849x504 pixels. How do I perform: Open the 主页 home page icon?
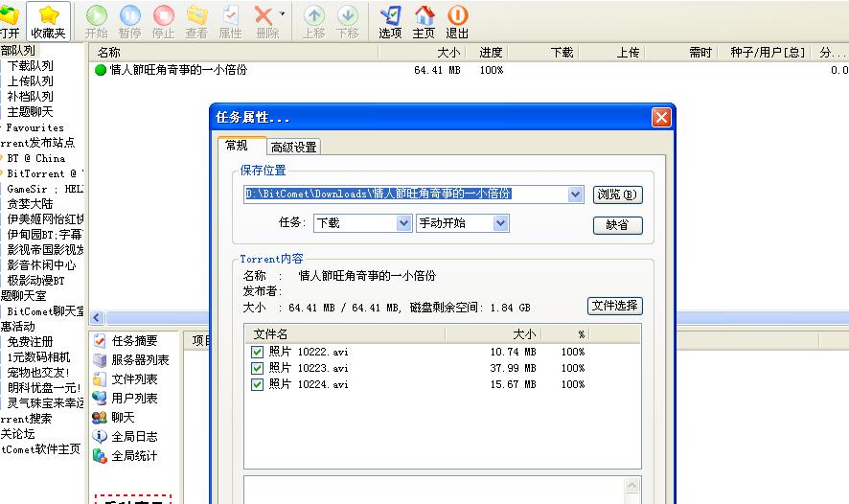[x=424, y=15]
